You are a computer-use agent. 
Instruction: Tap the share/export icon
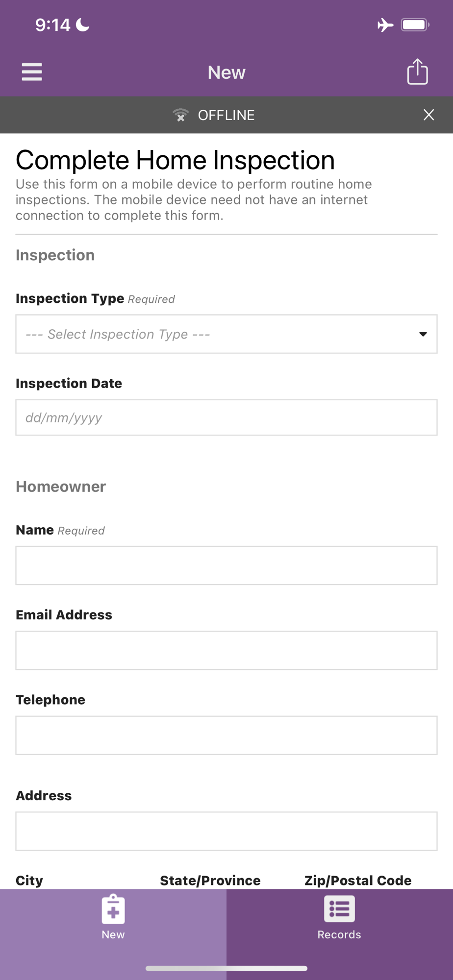pyautogui.click(x=417, y=72)
